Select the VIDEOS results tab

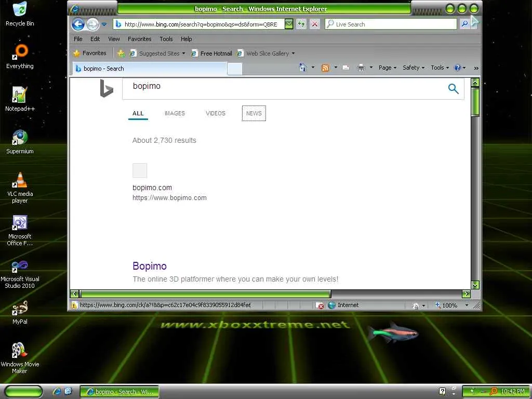point(216,113)
